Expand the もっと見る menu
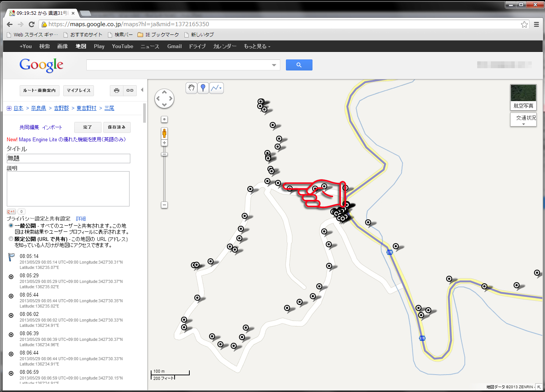Screen dimensions: 545x392 point(257,46)
